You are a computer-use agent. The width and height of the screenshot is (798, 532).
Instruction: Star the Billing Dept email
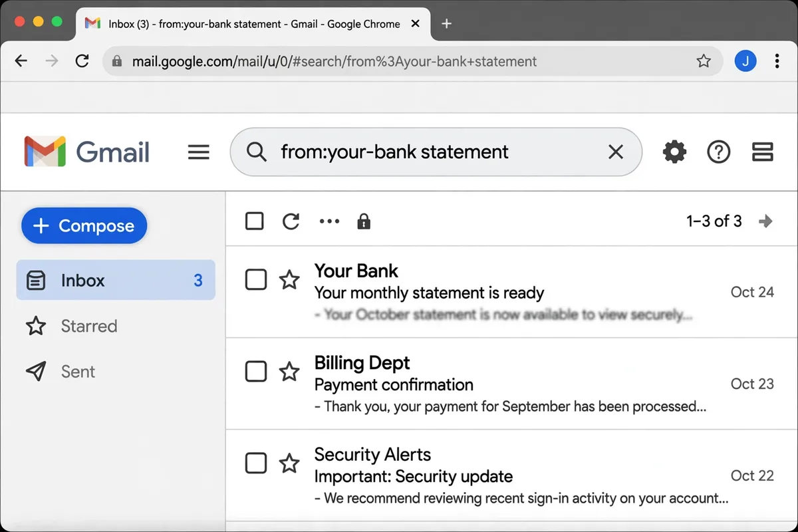[x=289, y=371]
